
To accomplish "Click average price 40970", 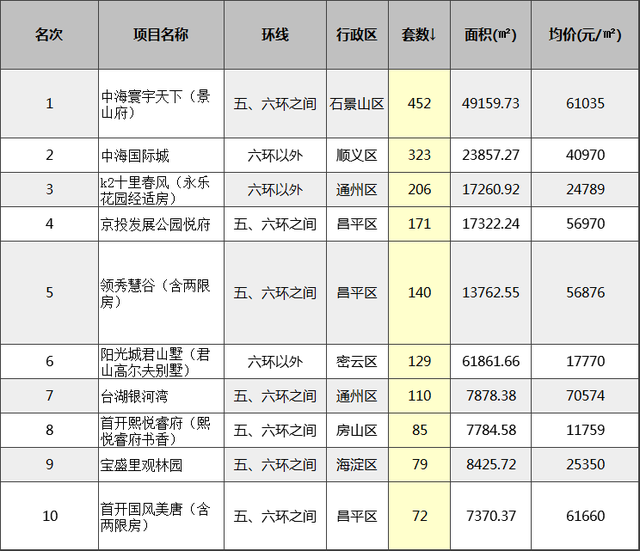I will click(x=585, y=155).
